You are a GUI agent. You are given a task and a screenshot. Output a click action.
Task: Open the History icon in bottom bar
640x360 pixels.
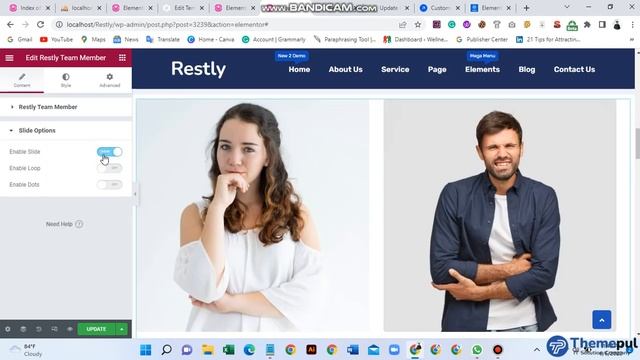click(39, 329)
